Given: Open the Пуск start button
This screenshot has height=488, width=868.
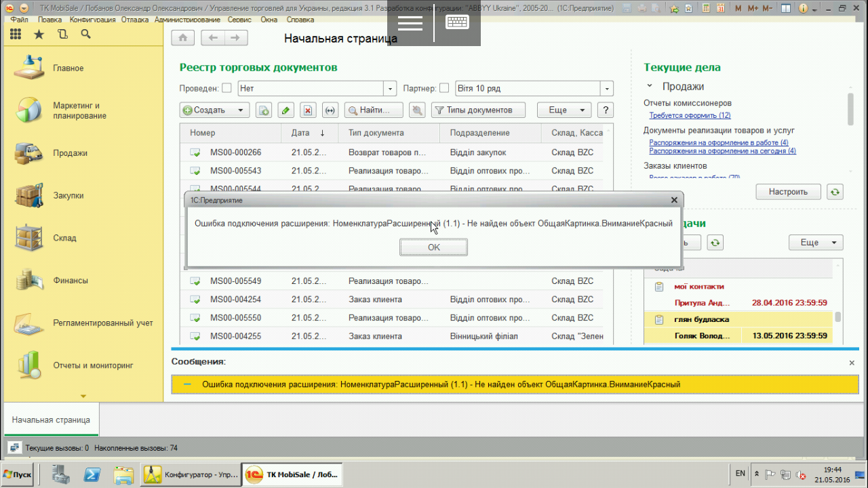Looking at the screenshot, I should (18, 474).
